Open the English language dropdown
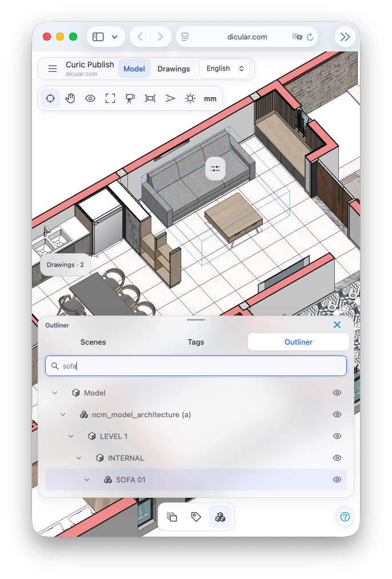Image resolution: width=392 pixels, height=579 pixels. (x=225, y=69)
